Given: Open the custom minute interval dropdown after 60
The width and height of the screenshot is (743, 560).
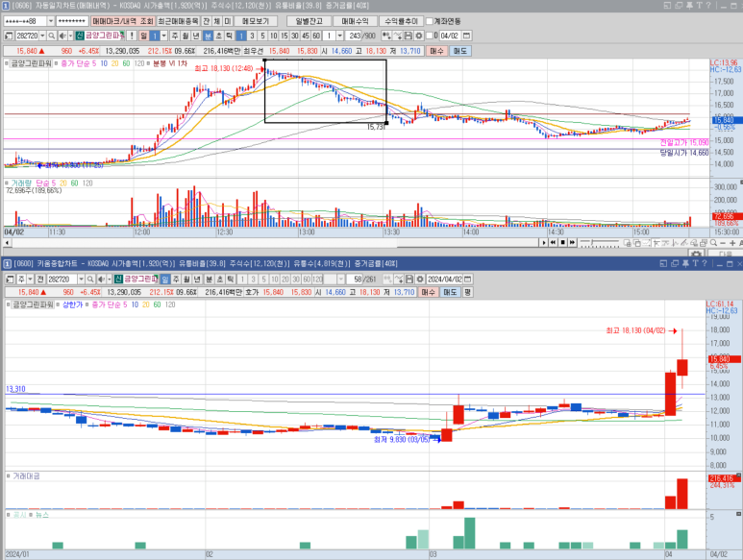Looking at the screenshot, I should 339,36.
